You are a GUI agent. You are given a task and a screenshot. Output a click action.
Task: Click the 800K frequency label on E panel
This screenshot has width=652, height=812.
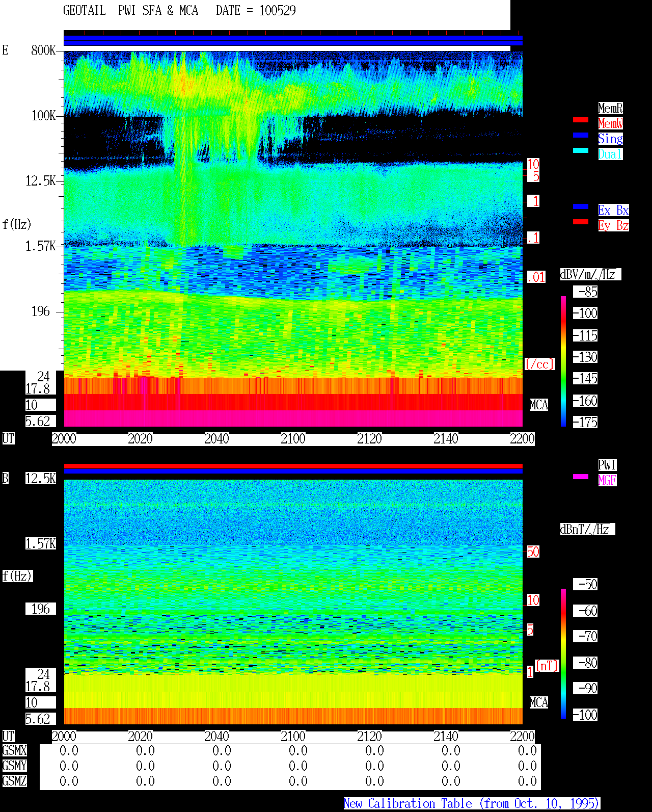[x=43, y=50]
